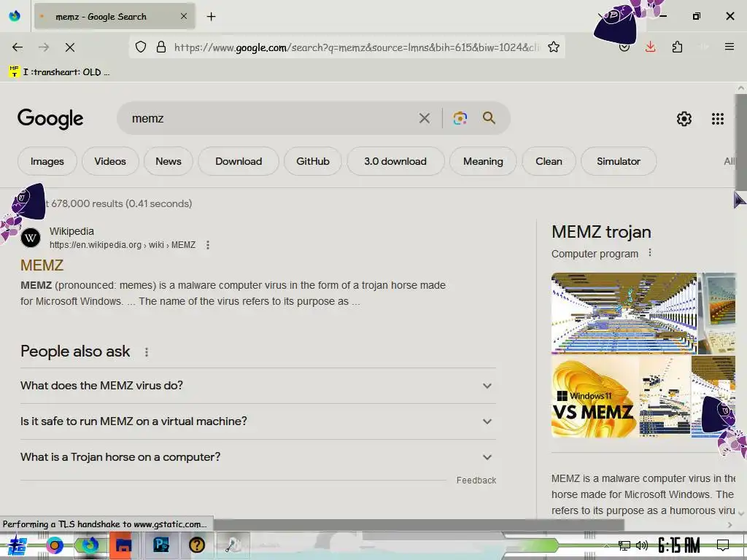Click the padlock site info icon
This screenshot has width=747, height=560.
[161, 47]
